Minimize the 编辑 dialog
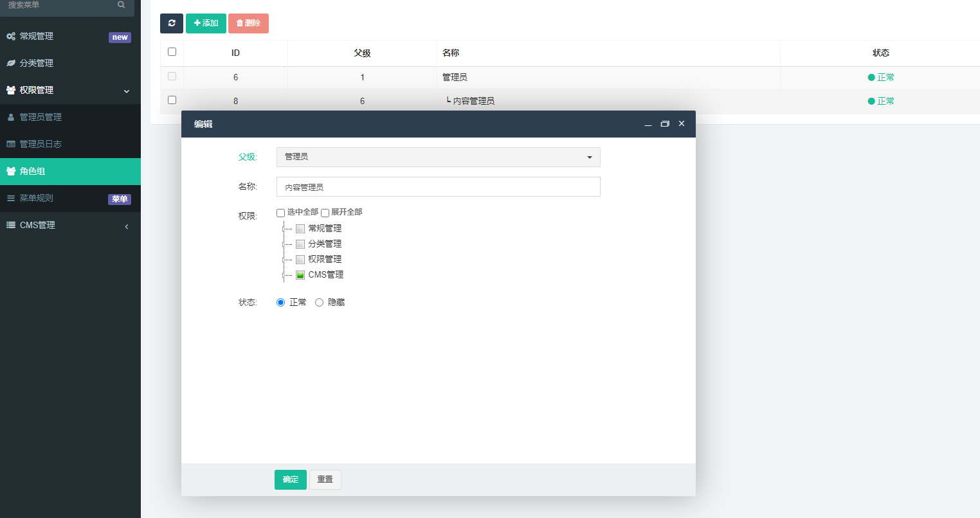The width and height of the screenshot is (980, 518). click(648, 124)
